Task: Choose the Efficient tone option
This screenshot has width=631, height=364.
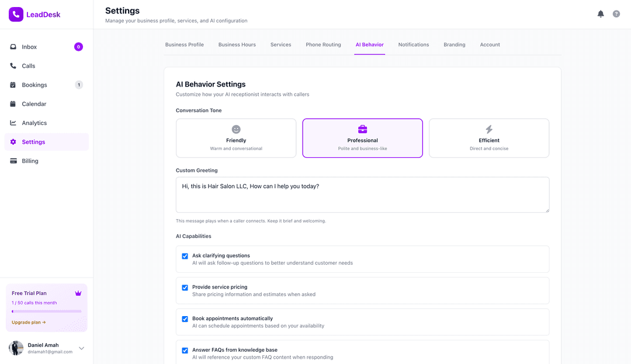Action: (x=489, y=138)
